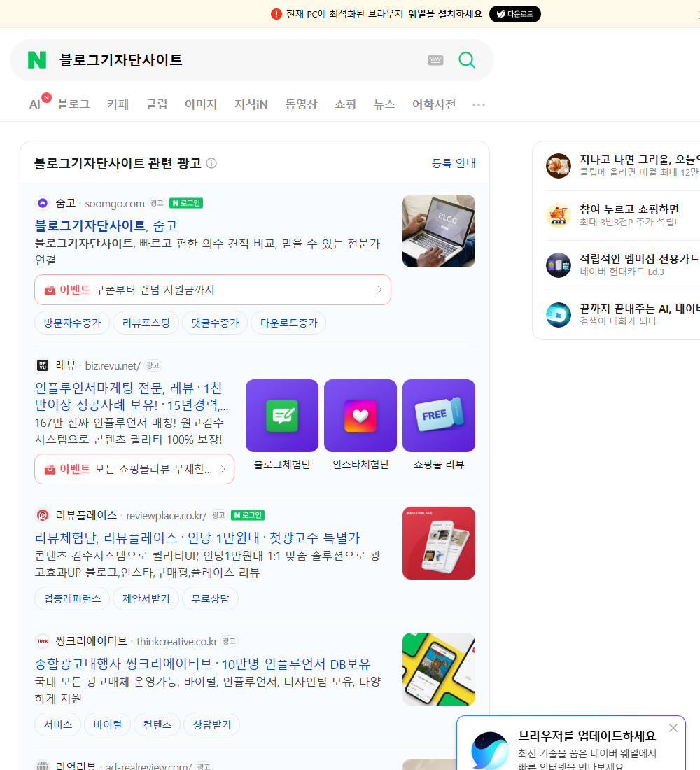Click the 댓글수증가 chip
The image size is (700, 770).
[215, 323]
